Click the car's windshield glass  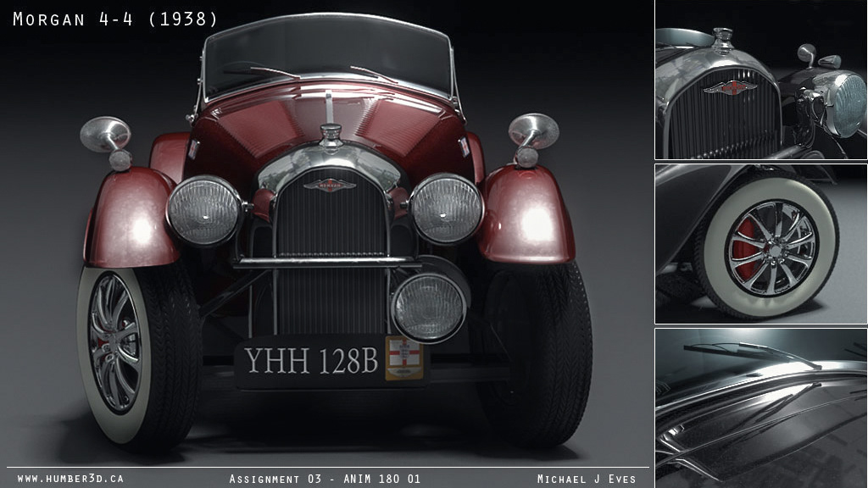click(328, 53)
